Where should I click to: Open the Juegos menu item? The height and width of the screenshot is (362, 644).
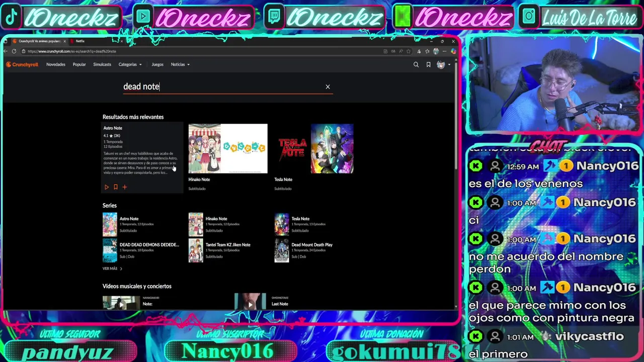(157, 64)
